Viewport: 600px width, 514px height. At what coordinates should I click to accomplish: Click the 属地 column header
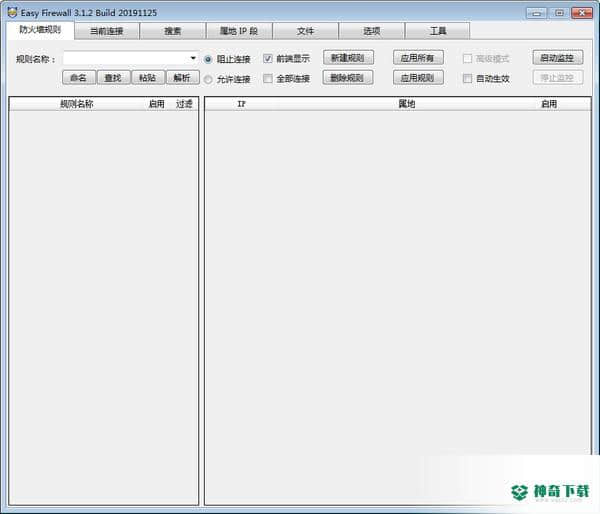coord(407,104)
